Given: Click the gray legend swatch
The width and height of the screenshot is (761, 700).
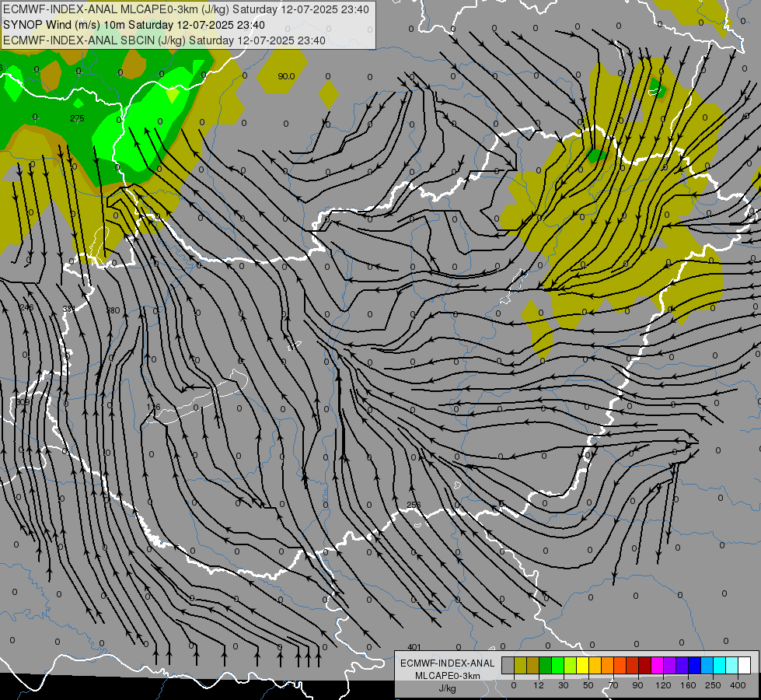Looking at the screenshot, I should pos(508,665).
